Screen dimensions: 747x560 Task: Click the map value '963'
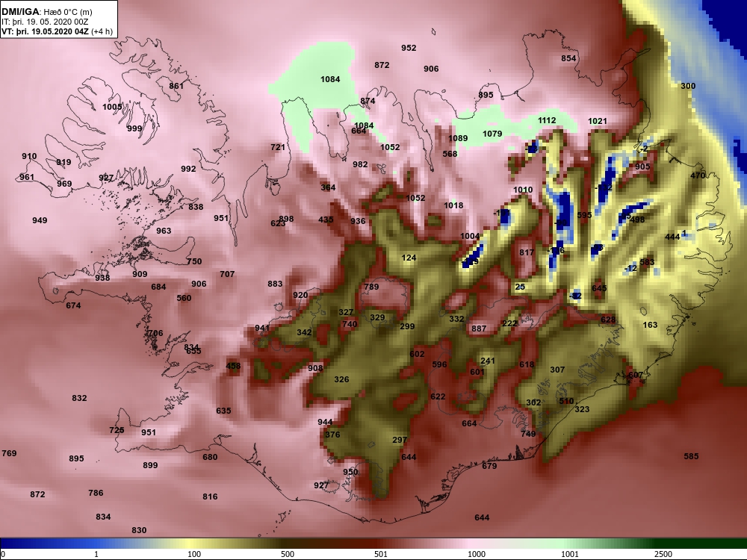(164, 231)
